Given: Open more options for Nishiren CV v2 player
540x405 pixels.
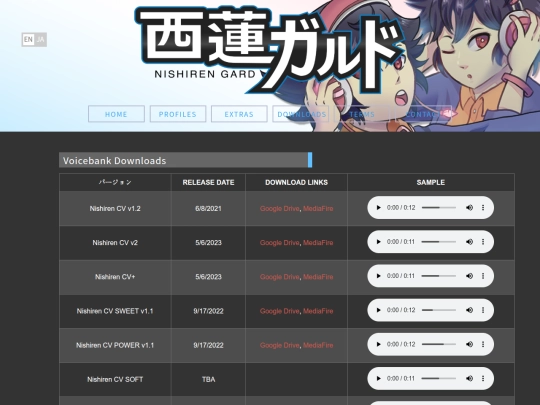Looking at the screenshot, I should click(483, 242).
